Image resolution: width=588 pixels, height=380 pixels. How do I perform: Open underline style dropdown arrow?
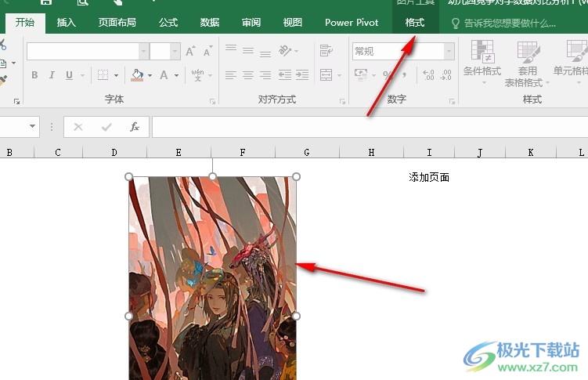(82, 75)
